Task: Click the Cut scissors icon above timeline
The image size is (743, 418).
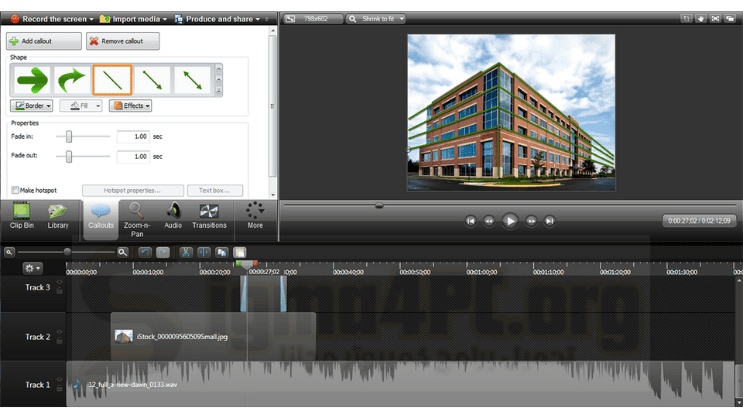Action: pyautogui.click(x=186, y=253)
